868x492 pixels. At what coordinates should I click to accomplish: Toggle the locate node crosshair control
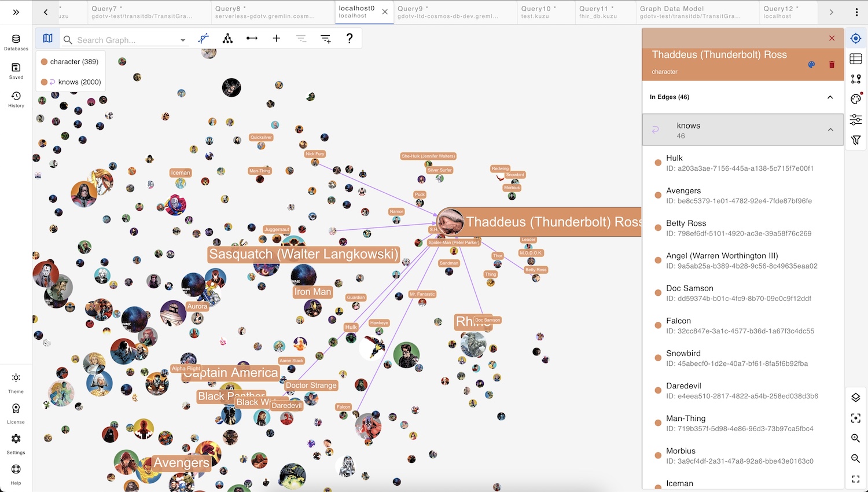pyautogui.click(x=855, y=38)
